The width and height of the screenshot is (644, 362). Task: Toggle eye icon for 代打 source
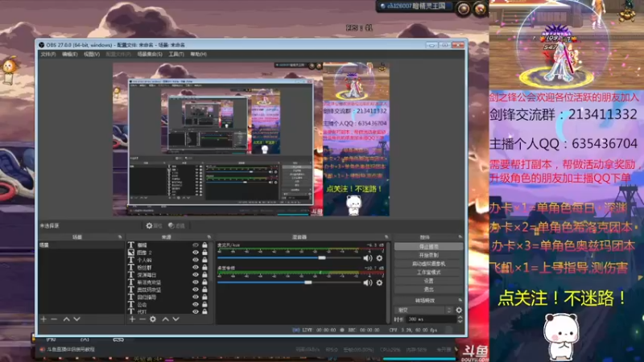point(196,311)
